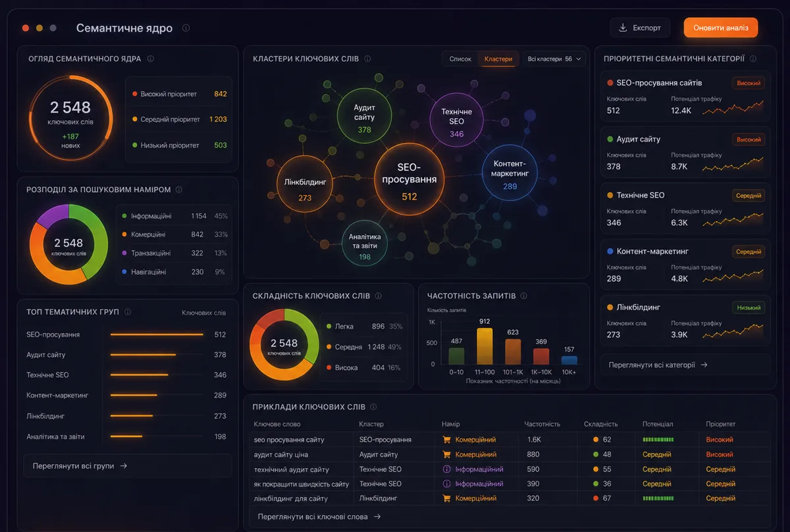This screenshot has height=532, width=790.
Task: Click info icon beside Огляд семантичного ядра
Action: pyautogui.click(x=151, y=59)
